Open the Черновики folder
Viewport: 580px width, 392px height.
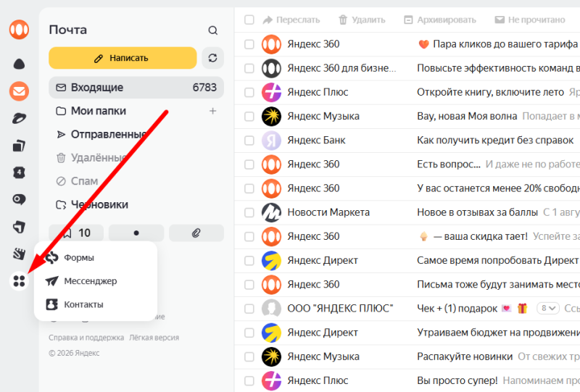136,204
